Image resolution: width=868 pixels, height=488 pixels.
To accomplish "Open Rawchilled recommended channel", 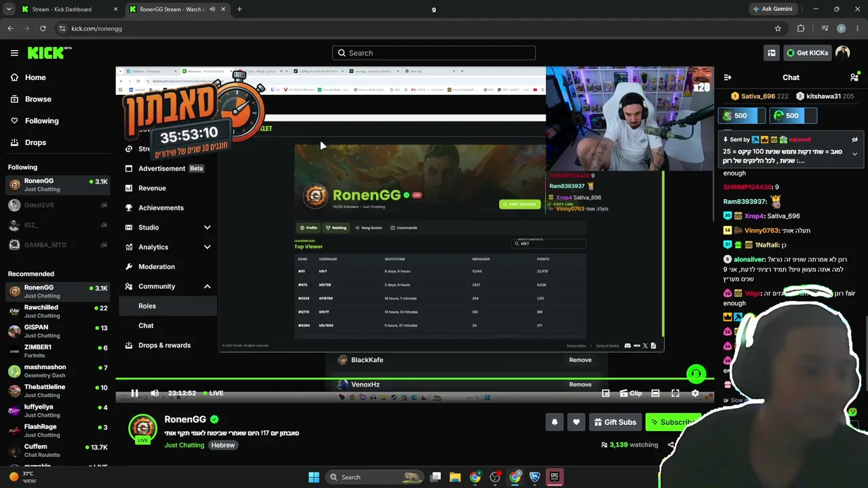I will click(x=58, y=311).
